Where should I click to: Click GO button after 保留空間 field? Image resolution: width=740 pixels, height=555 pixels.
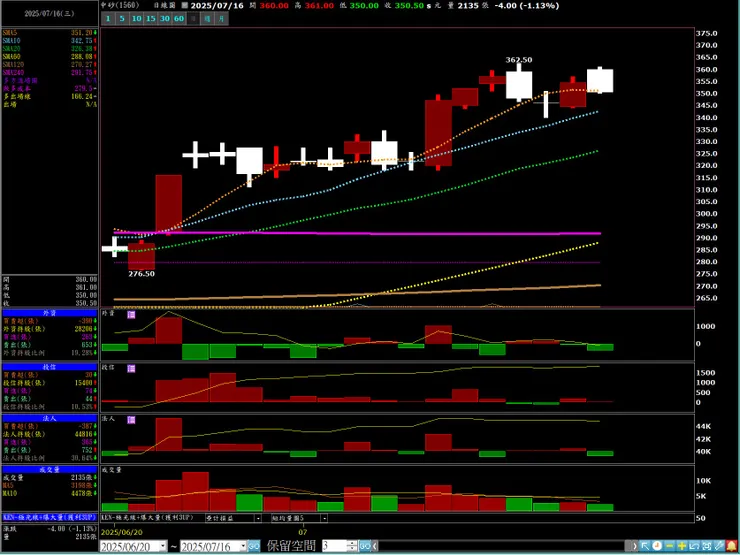coord(365,546)
